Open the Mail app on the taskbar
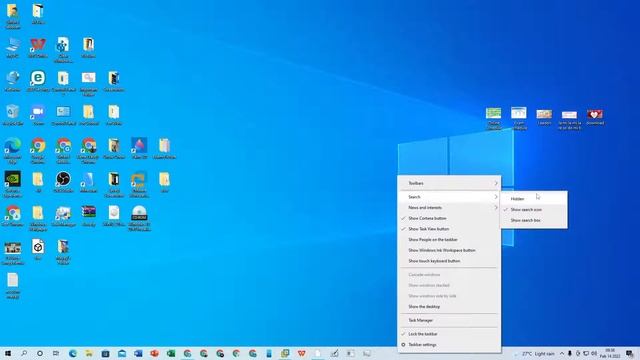Screen dimensions: 640x360 (122, 353)
